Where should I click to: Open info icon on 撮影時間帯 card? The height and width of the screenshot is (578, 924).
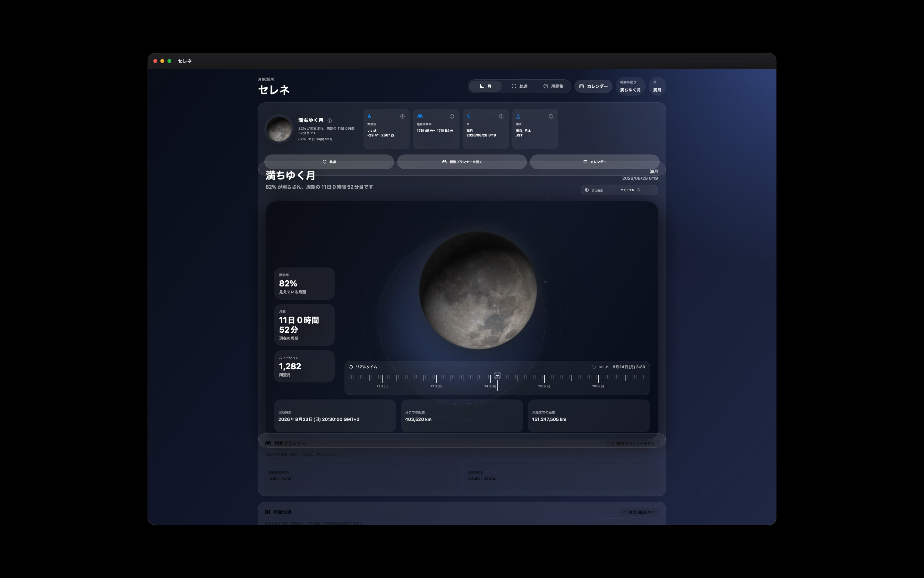452,117
